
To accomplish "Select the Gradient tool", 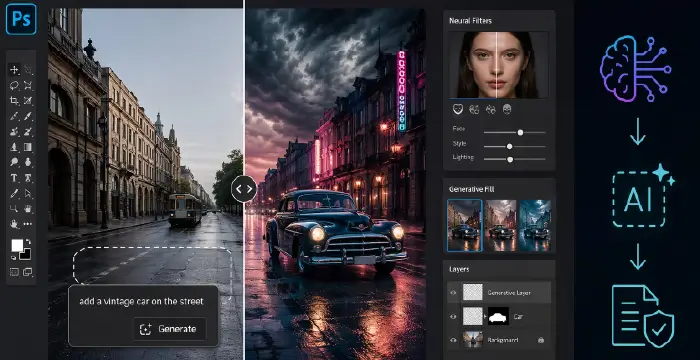I will 28,147.
